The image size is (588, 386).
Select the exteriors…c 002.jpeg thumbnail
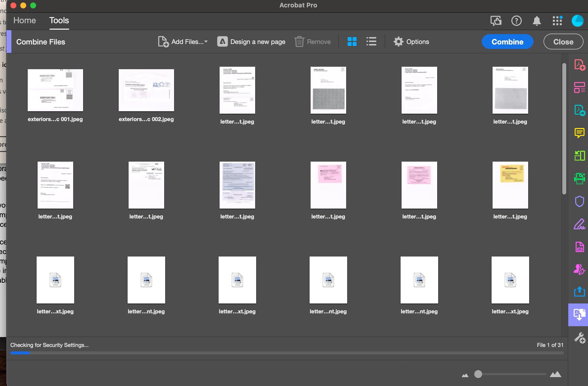click(x=146, y=90)
